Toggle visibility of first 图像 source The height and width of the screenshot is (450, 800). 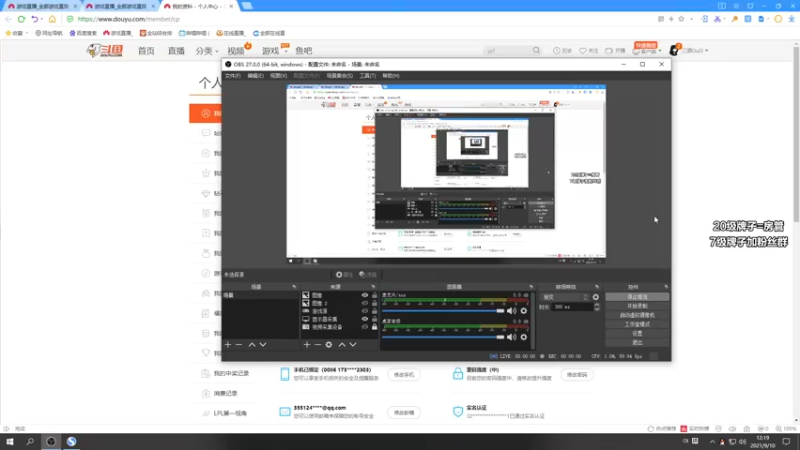pos(365,295)
